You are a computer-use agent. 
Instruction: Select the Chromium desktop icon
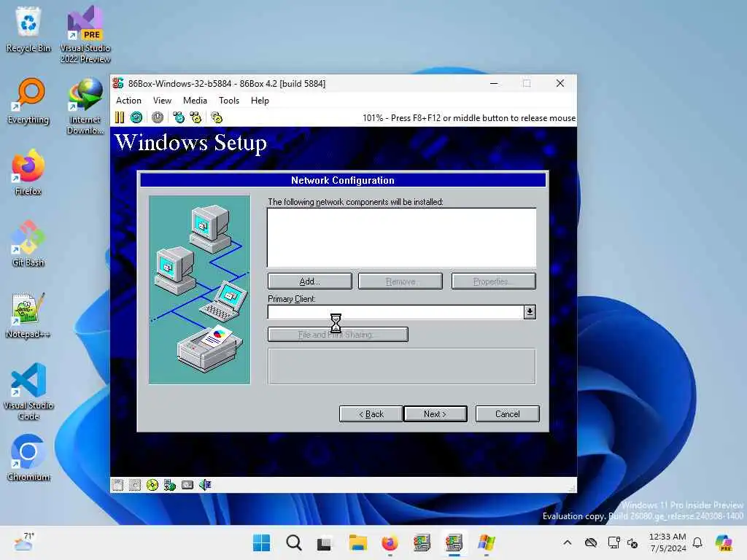[x=28, y=458]
